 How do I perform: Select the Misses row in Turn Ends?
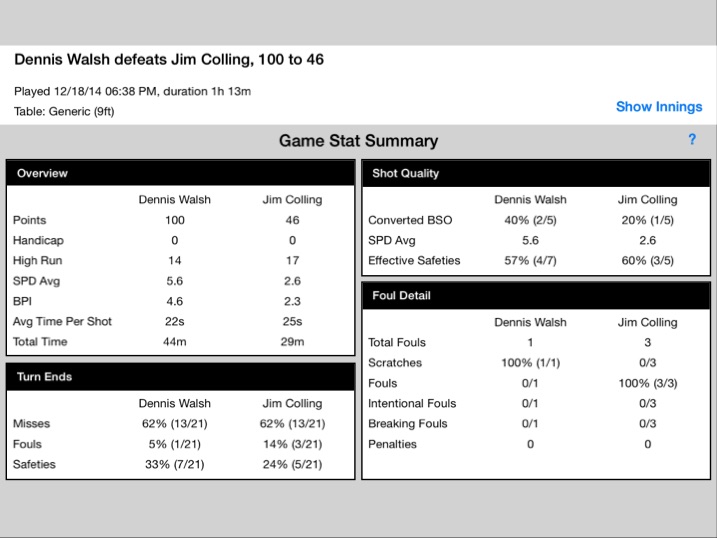click(x=181, y=424)
